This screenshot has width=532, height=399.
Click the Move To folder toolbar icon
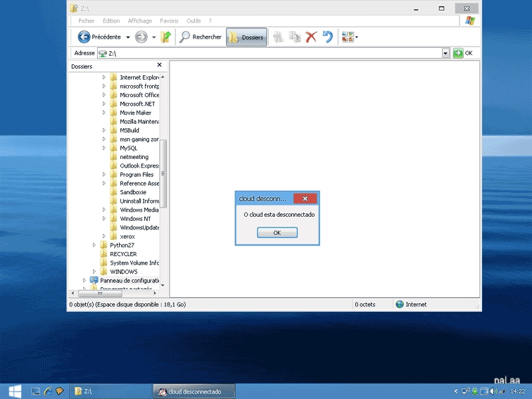coord(278,37)
